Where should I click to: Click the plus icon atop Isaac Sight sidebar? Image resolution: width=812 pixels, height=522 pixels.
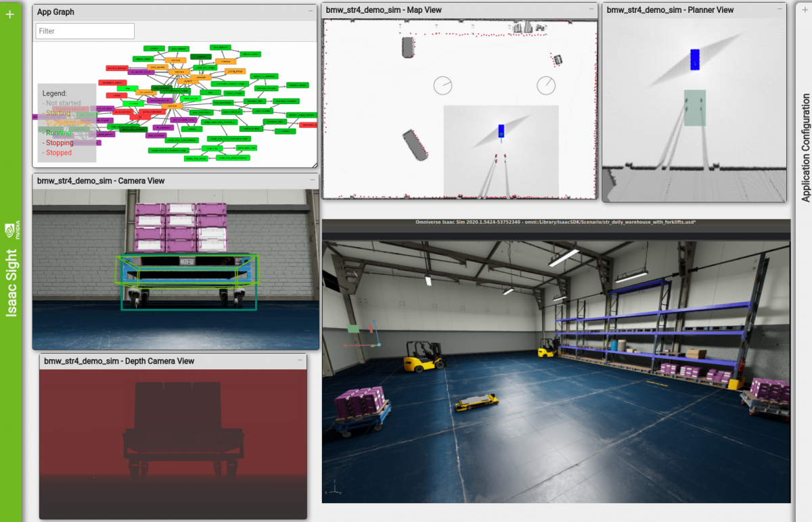click(10, 15)
